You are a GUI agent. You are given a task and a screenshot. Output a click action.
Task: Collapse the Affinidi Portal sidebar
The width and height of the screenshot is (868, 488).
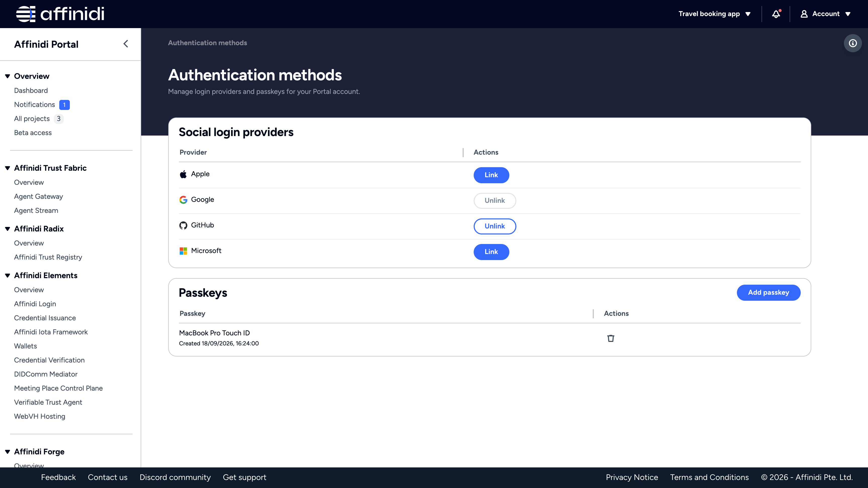click(x=126, y=44)
